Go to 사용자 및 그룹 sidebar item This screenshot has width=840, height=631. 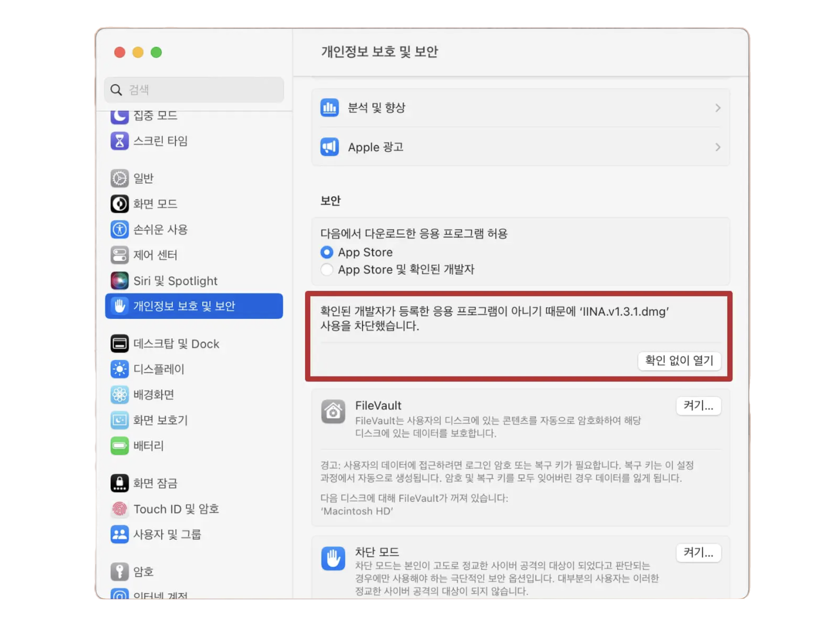(x=167, y=535)
